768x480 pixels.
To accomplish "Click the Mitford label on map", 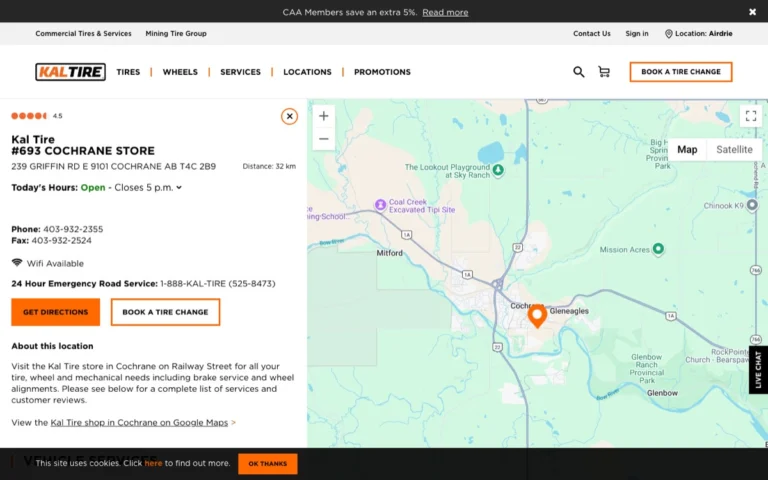I will 389,253.
